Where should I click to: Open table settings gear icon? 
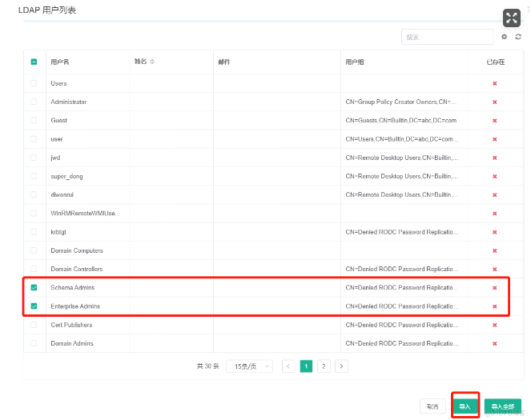tap(504, 37)
